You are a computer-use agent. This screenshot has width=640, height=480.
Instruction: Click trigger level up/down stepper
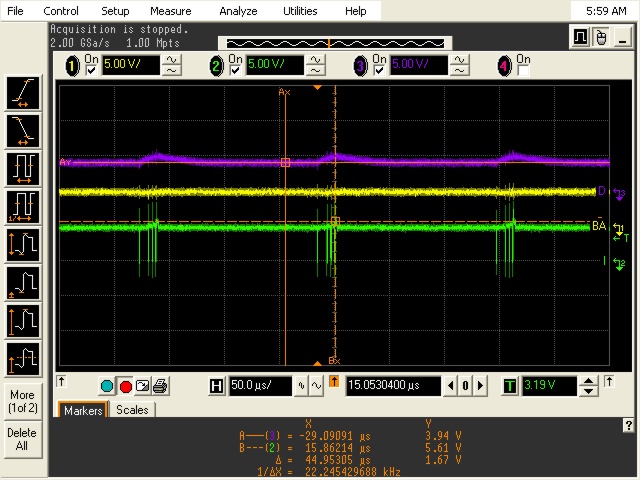click(x=588, y=386)
